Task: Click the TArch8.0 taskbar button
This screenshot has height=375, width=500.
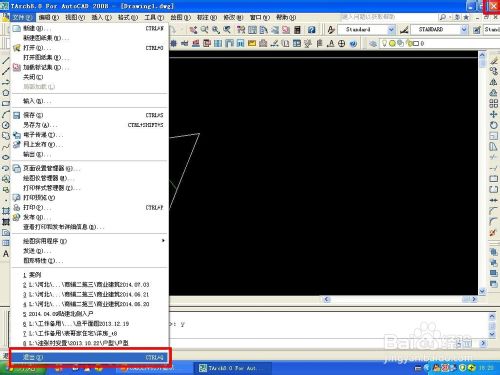Action: click(x=232, y=368)
